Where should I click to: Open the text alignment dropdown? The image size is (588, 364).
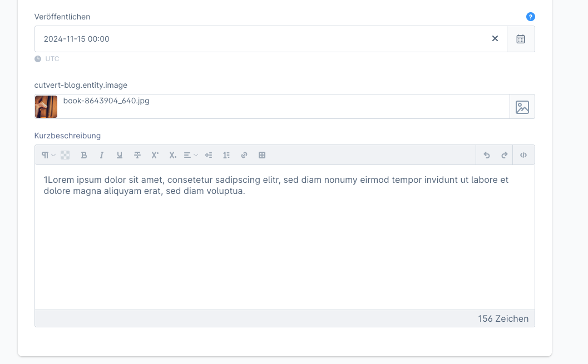(191, 155)
